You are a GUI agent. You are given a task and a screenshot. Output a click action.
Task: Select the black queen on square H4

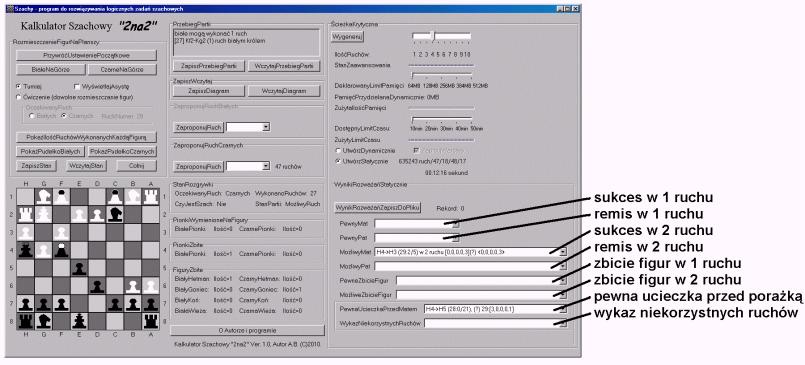click(25, 251)
